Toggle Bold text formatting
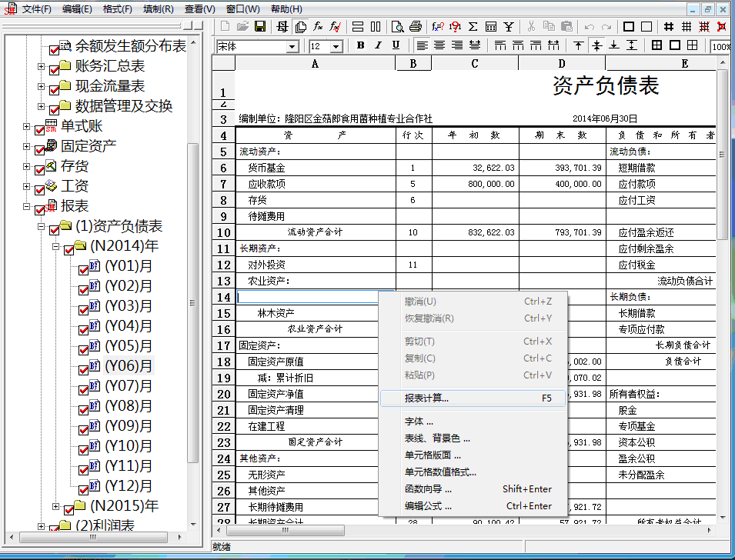This screenshot has width=735, height=560. pos(359,46)
